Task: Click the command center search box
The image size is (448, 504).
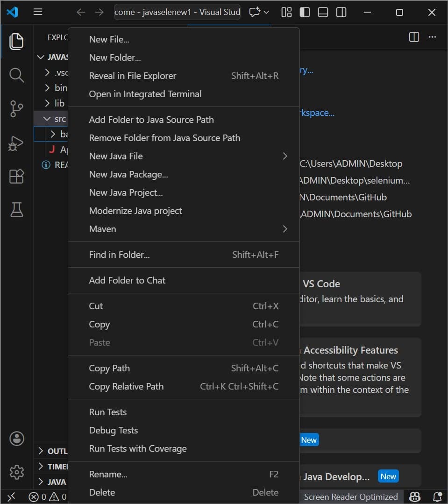Action: pyautogui.click(x=177, y=12)
